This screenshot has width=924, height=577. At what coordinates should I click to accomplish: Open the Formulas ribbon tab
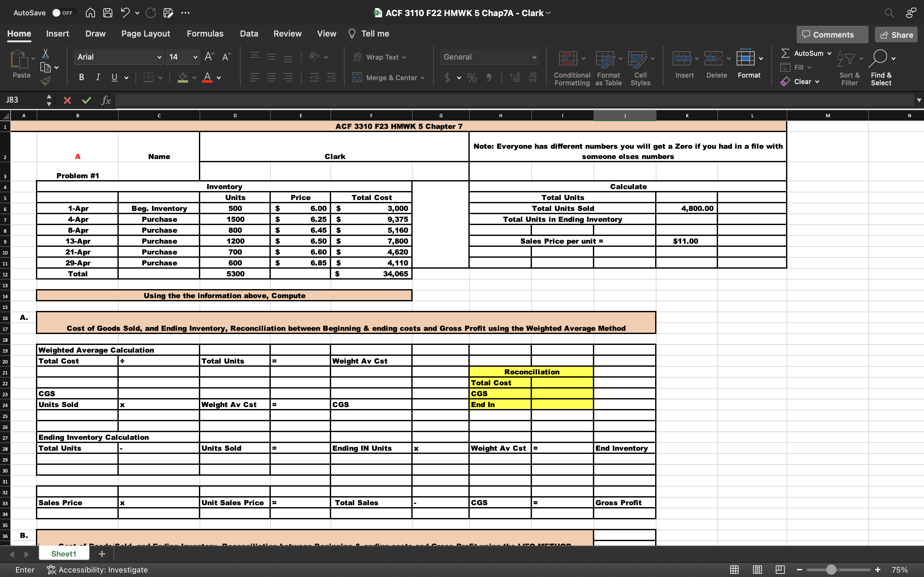205,34
